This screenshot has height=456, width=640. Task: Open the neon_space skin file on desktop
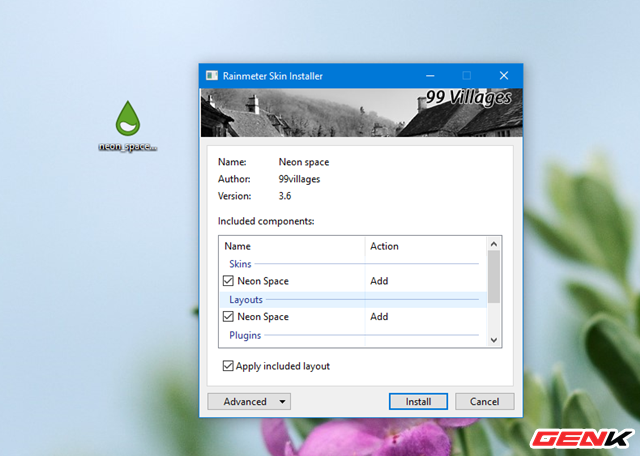128,126
